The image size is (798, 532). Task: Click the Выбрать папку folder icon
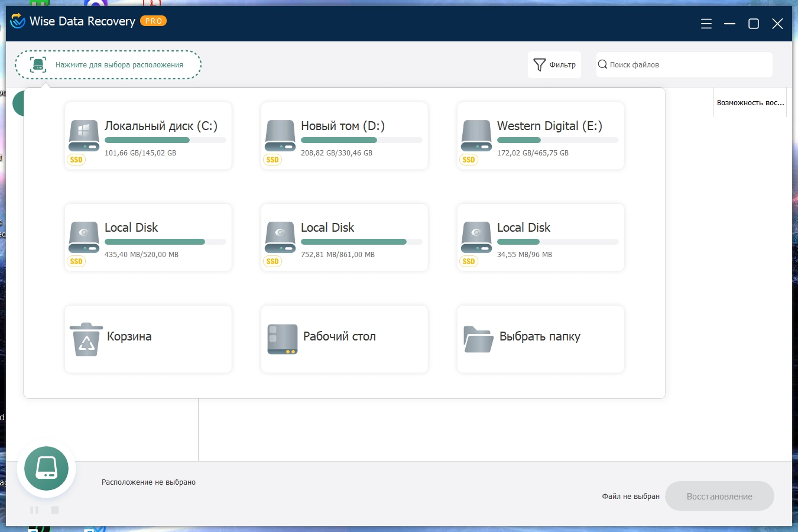(x=479, y=339)
